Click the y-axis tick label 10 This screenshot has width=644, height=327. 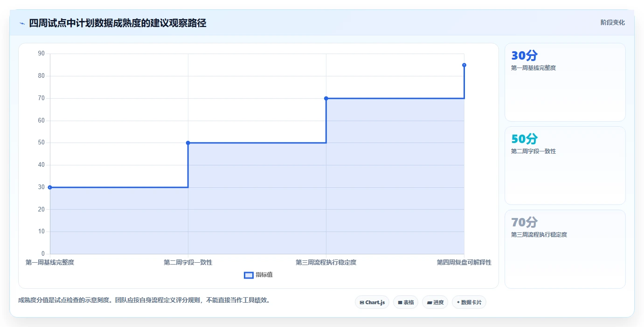point(42,232)
